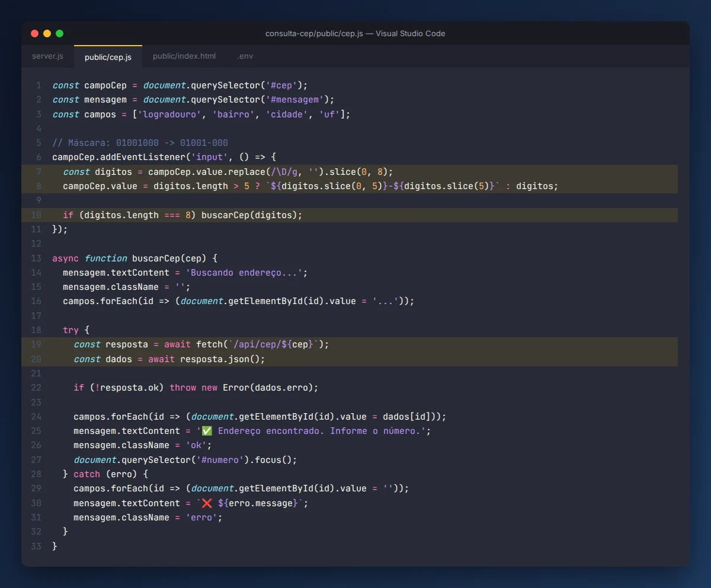This screenshot has width=711, height=588.
Task: Click 'throw' keyword on line 22
Action: [183, 388]
